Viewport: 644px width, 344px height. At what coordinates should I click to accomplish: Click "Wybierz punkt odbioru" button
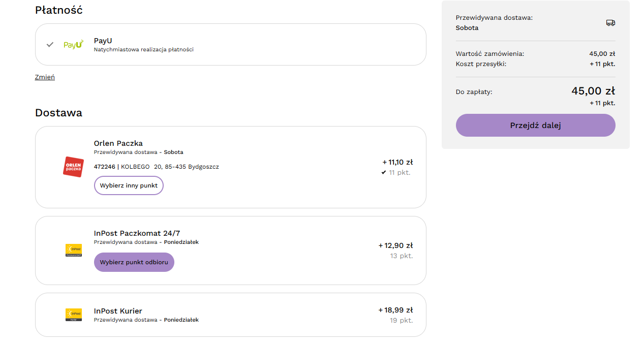[x=134, y=262]
